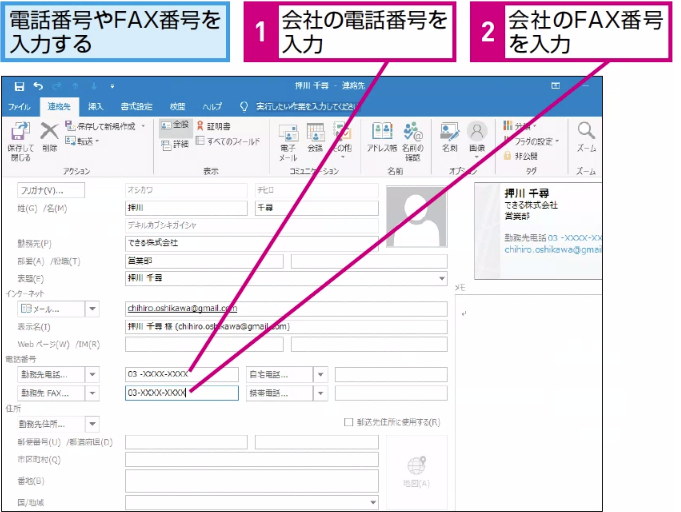Click the メール... button
The height and width of the screenshot is (512, 681).
coord(51,309)
